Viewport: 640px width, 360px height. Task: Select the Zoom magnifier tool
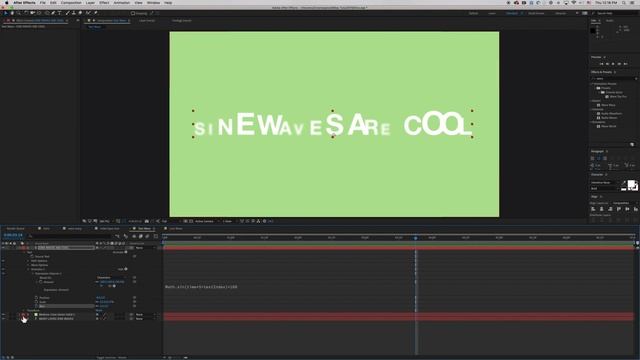click(x=19, y=13)
